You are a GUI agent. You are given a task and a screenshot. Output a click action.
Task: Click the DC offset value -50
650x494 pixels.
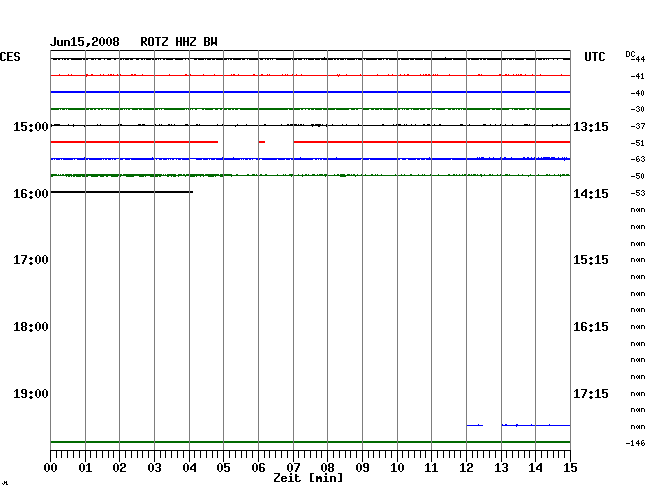638,176
